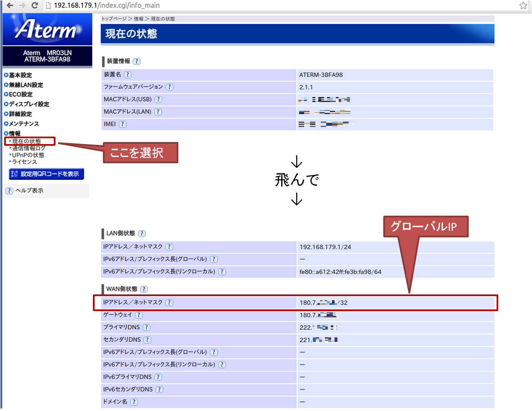The height and width of the screenshot is (411, 532).
Task: Expand the ディスプレイ設定 menu
Action: [x=26, y=104]
